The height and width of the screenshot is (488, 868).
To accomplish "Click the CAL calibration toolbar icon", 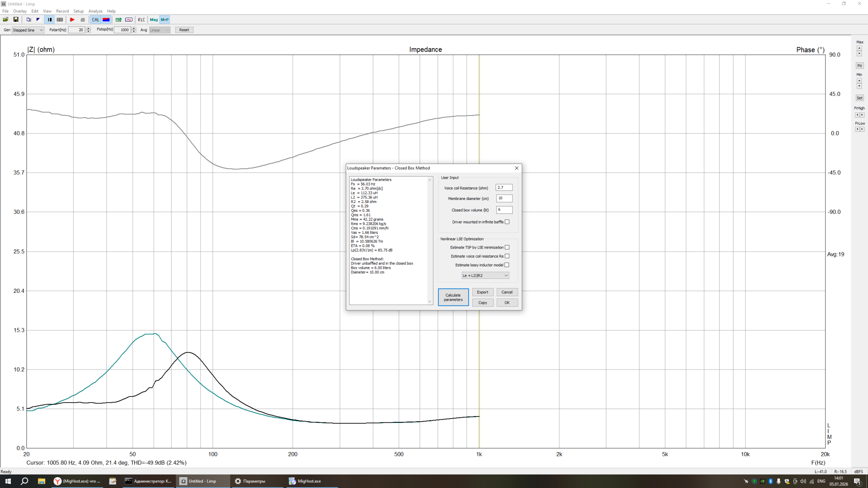I will [x=95, y=20].
